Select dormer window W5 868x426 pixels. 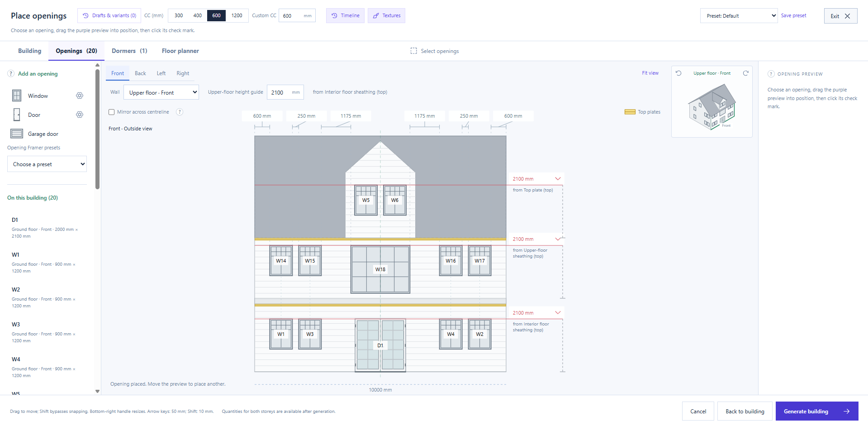(366, 200)
